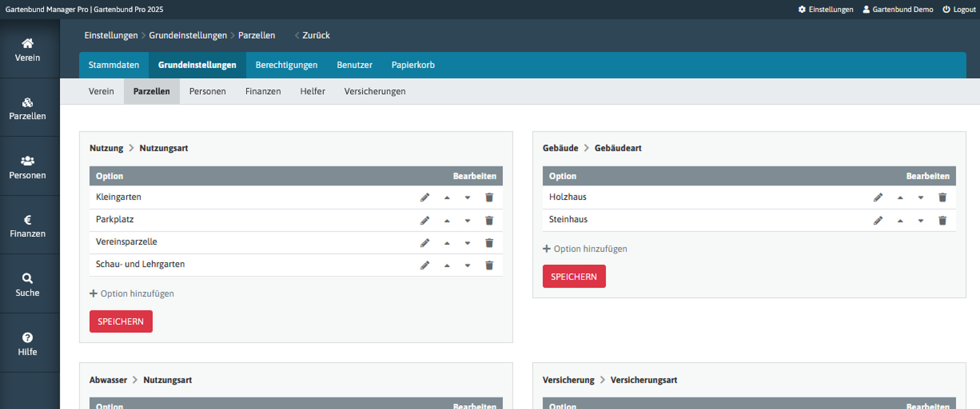Click the trash icon for Steinhaus
The image size is (980, 409).
point(942,220)
